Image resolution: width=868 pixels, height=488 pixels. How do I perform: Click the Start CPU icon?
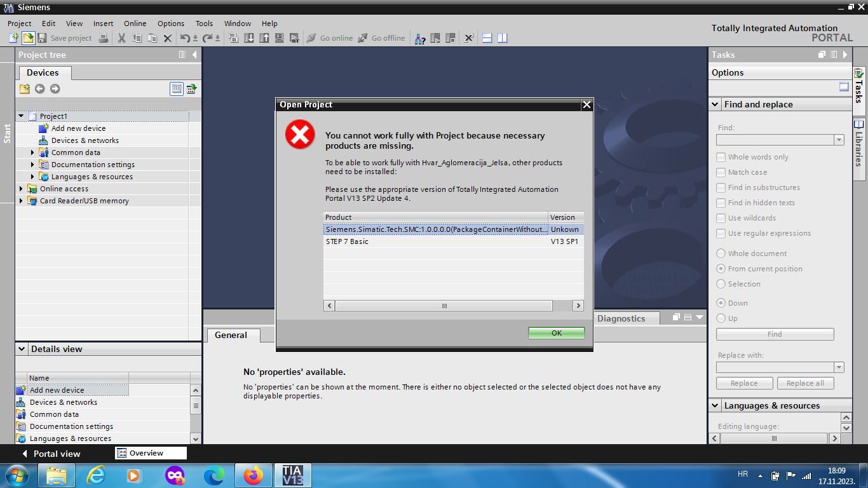[435, 38]
